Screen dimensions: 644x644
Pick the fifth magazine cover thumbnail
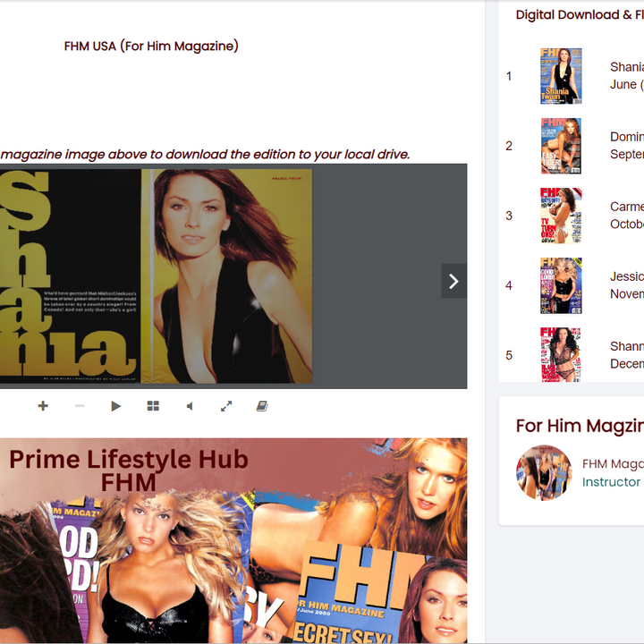(561, 354)
